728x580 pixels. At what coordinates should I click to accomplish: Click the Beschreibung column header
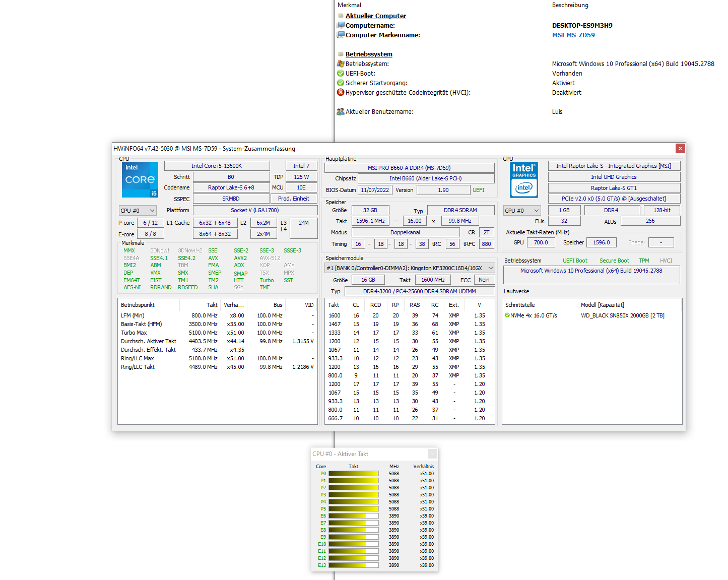pyautogui.click(x=570, y=5)
